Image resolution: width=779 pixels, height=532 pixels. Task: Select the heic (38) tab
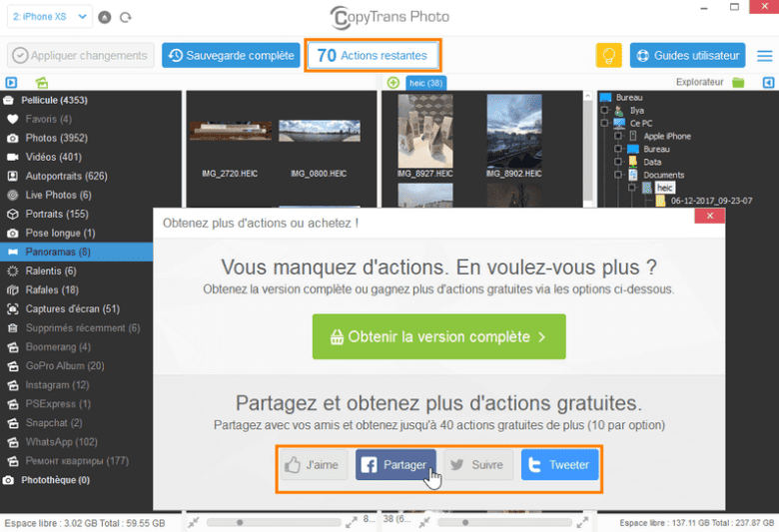tap(425, 83)
